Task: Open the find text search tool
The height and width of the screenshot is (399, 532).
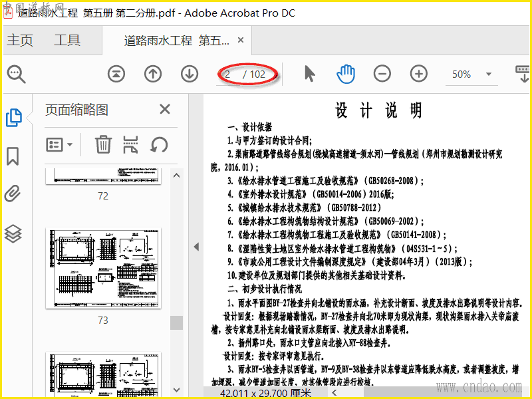Action: [16, 74]
